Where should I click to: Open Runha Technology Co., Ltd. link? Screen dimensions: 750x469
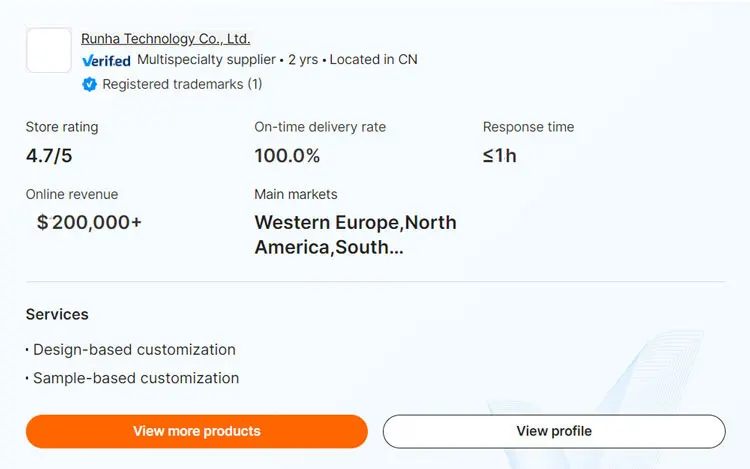[x=165, y=39]
